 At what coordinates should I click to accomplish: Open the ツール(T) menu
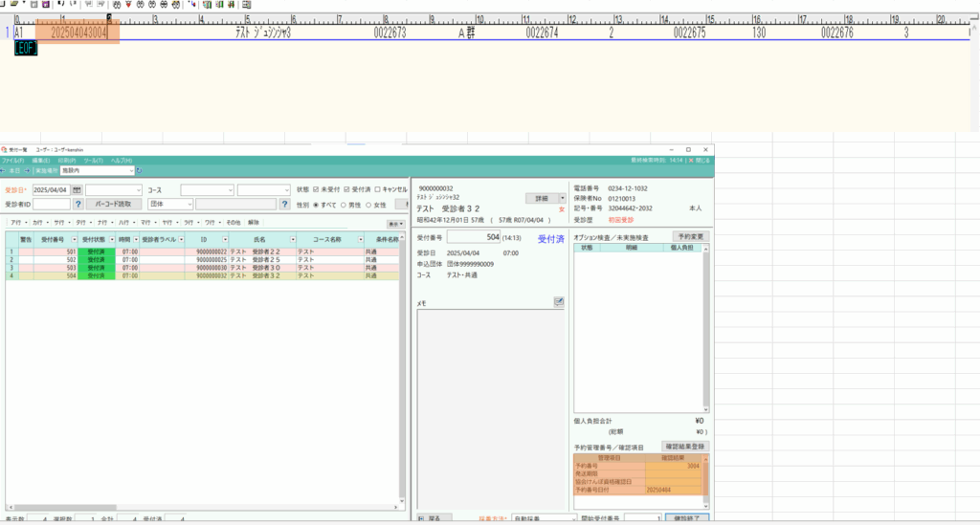point(93,161)
